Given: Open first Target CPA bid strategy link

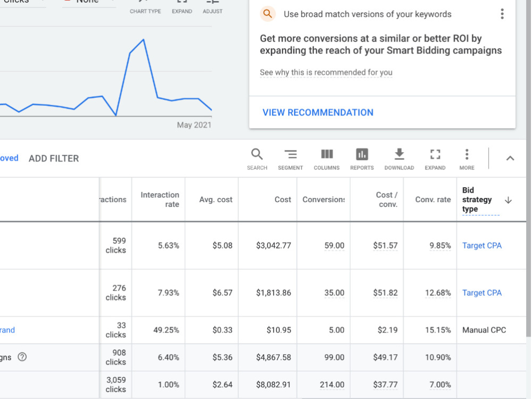Looking at the screenshot, I should point(482,245).
